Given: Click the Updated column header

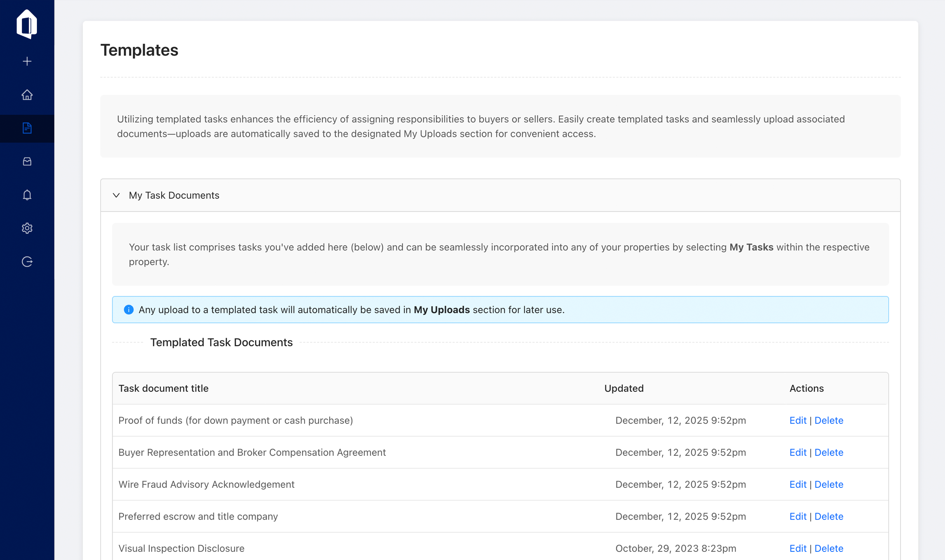Looking at the screenshot, I should [624, 388].
